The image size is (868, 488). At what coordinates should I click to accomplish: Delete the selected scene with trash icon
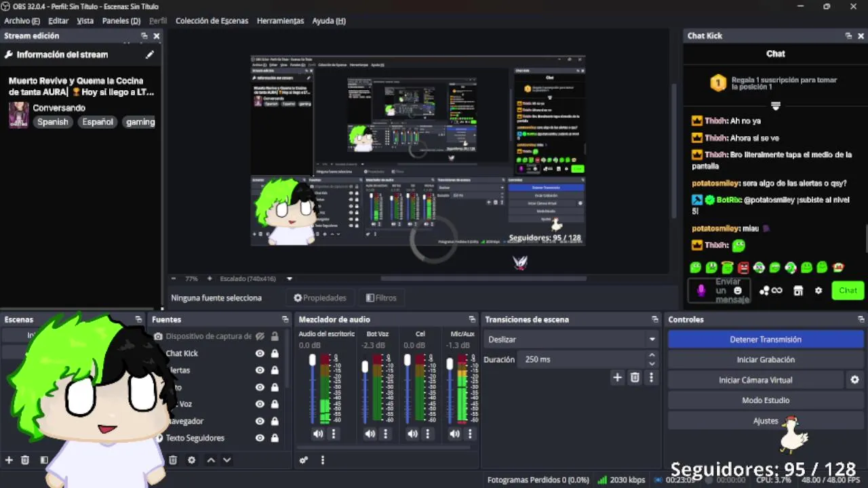click(x=25, y=460)
